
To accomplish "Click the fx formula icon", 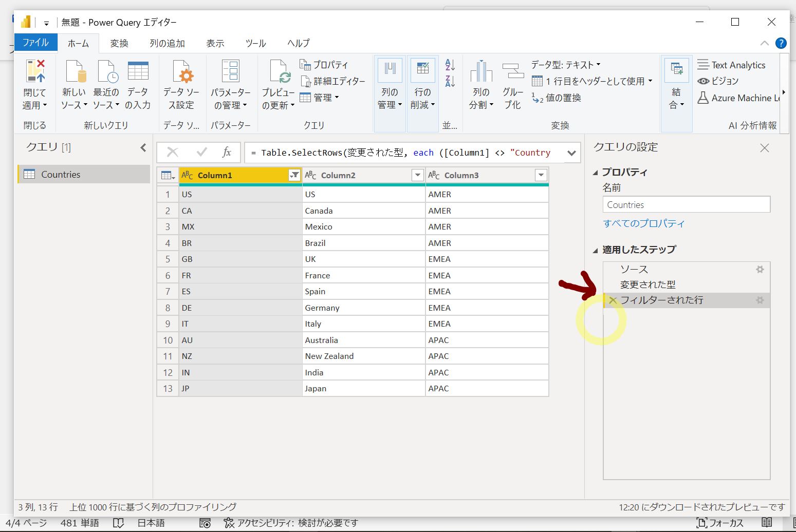I will 227,152.
